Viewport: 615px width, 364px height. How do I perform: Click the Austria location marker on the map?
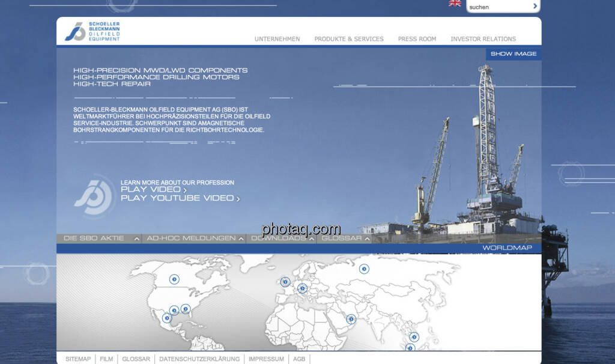(x=302, y=288)
